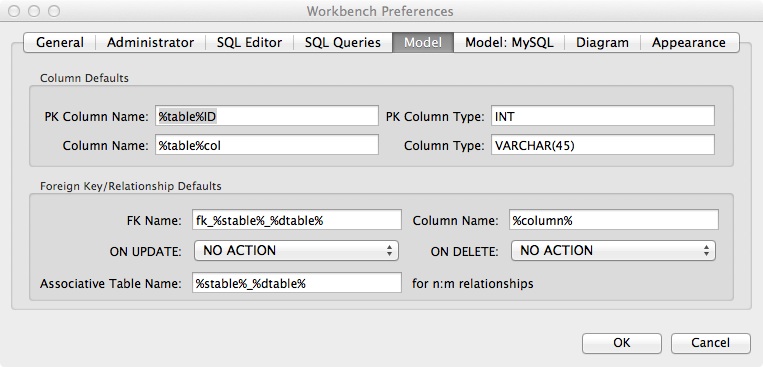
Task: Focus the %column% Column Name field
Action: coord(614,220)
